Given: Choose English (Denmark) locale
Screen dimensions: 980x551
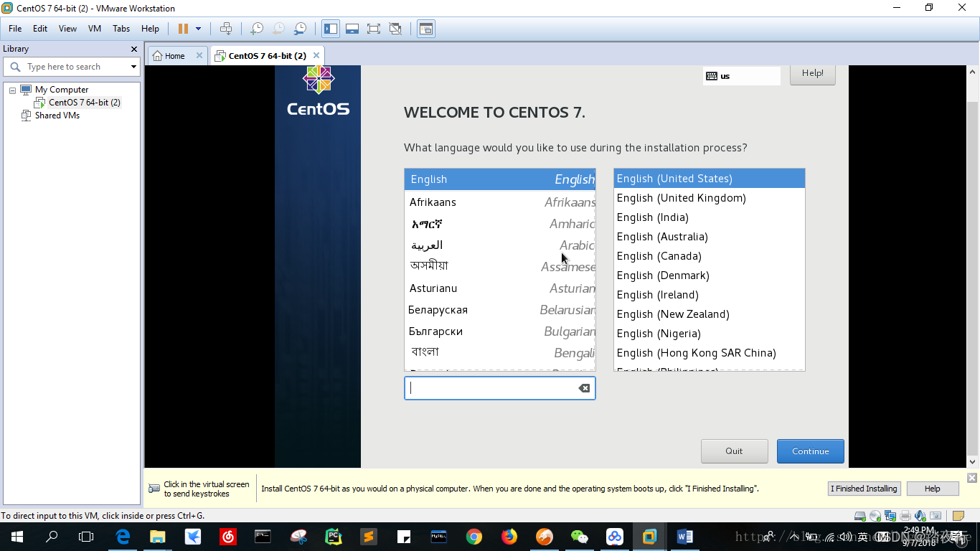Looking at the screenshot, I should [x=710, y=275].
